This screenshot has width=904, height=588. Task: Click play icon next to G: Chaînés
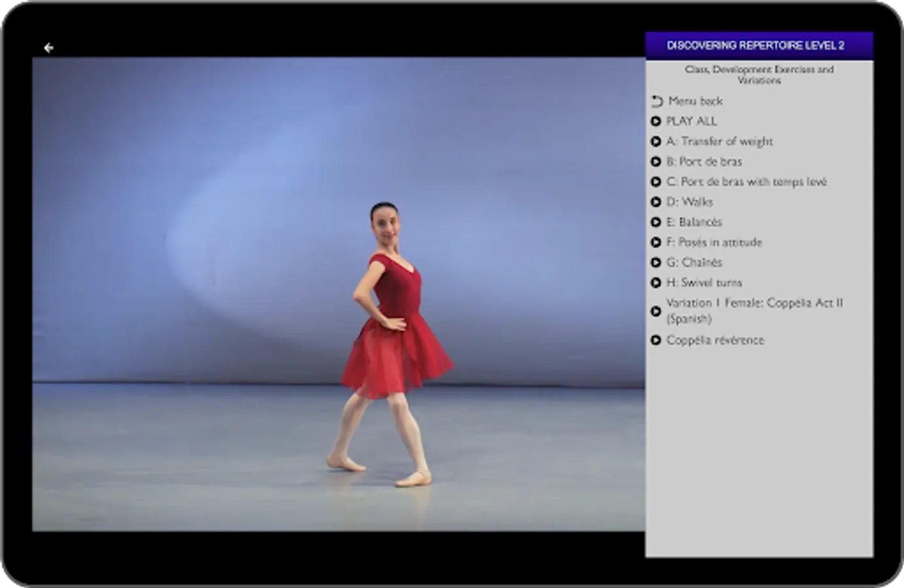click(656, 263)
